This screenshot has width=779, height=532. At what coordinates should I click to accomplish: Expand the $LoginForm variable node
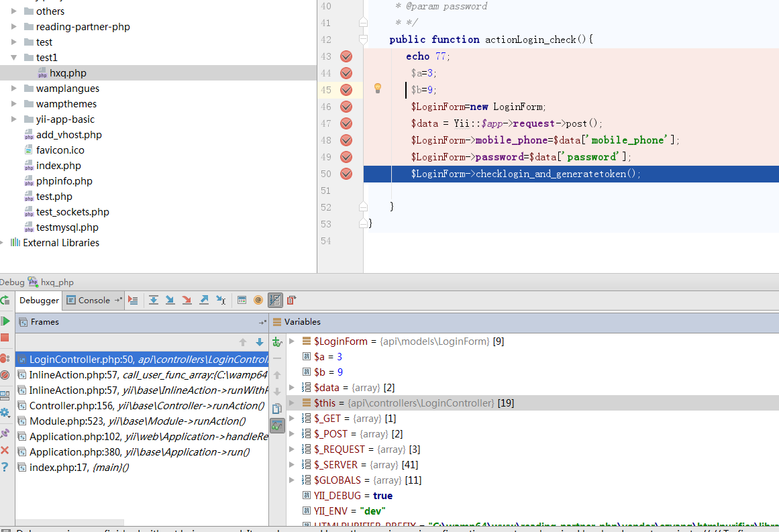click(292, 341)
